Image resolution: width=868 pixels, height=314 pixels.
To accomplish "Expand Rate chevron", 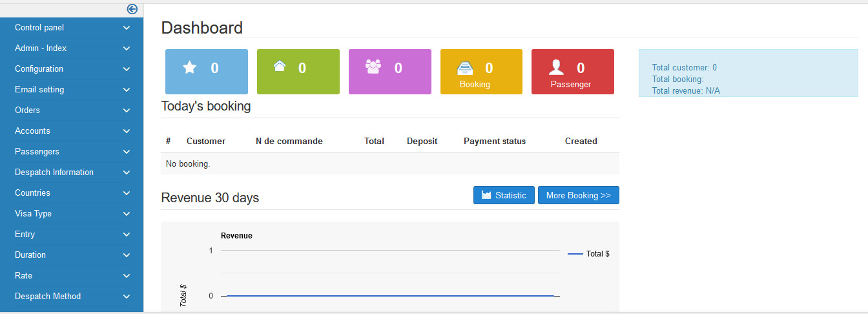I will [127, 276].
